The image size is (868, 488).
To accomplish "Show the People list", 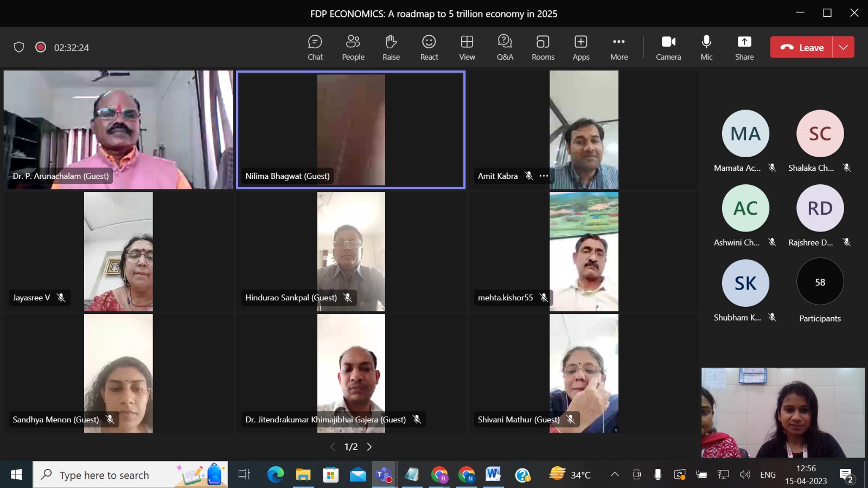I will point(353,48).
